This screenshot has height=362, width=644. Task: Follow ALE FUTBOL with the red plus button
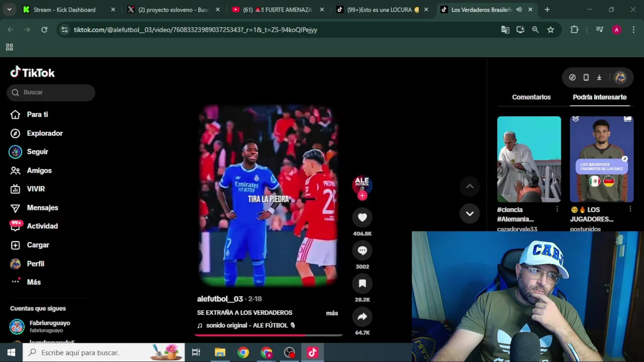tap(362, 196)
